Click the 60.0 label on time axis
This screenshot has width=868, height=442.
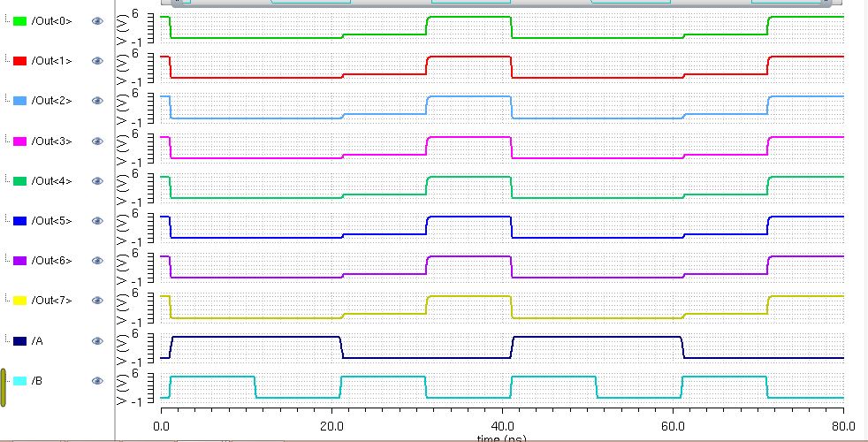(x=673, y=428)
